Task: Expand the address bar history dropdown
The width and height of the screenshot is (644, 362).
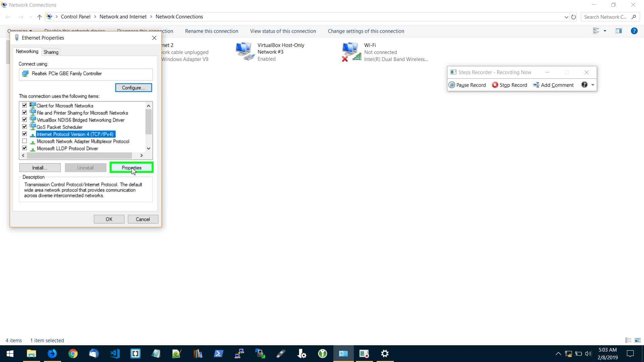Action: click(566, 17)
